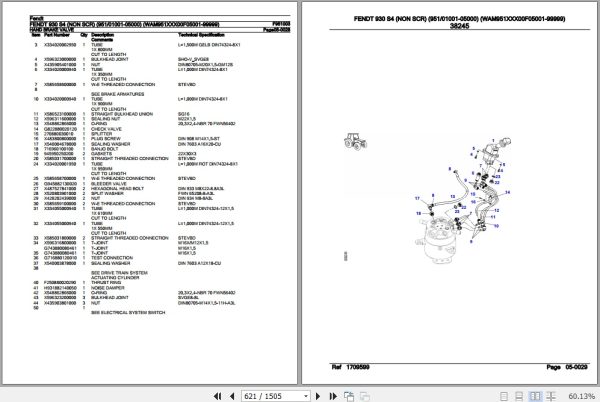Select the STRAIGHT BULKHEAD UNION description
This screenshot has height=402, width=600.
[x=122, y=114]
